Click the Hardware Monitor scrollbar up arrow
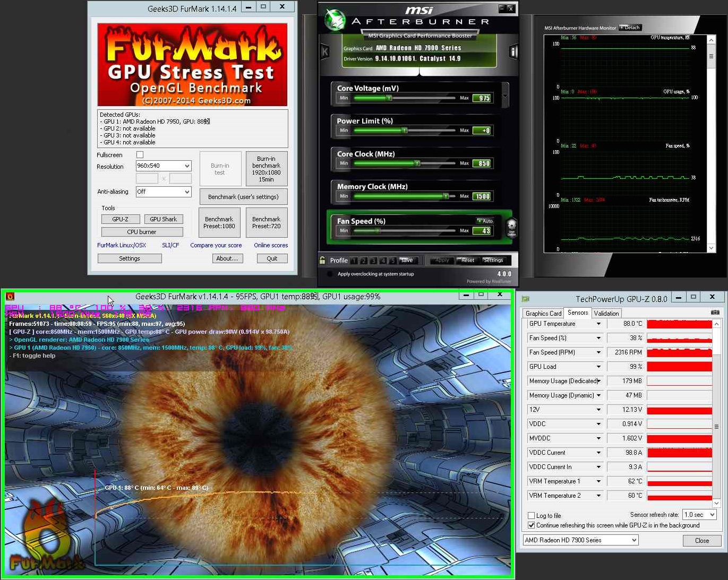The height and width of the screenshot is (580, 728). coord(711,40)
